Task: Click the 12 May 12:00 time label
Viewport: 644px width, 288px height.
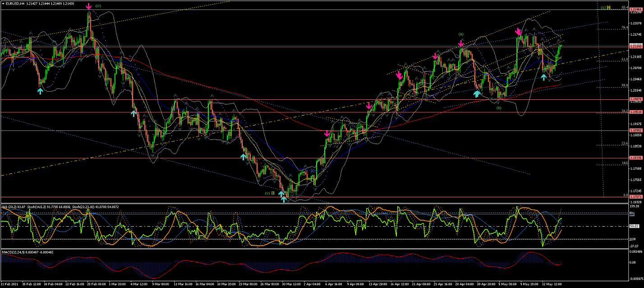Action: pyautogui.click(x=552, y=285)
